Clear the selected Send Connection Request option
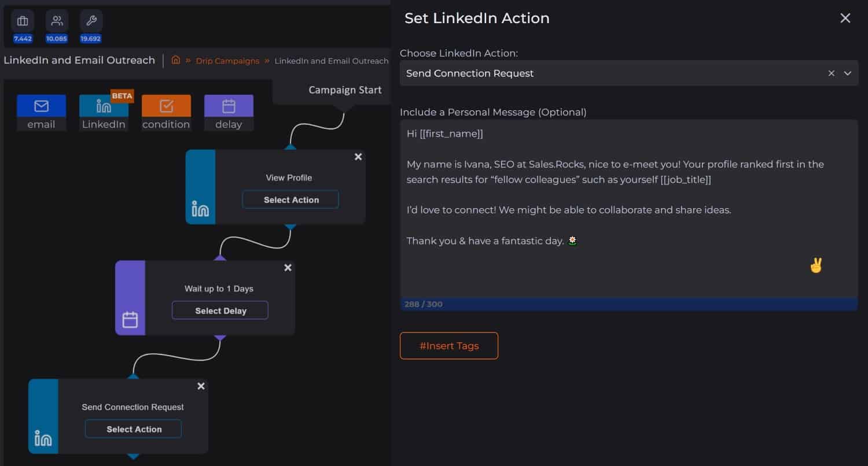Viewport: 868px width, 466px height. (x=832, y=73)
